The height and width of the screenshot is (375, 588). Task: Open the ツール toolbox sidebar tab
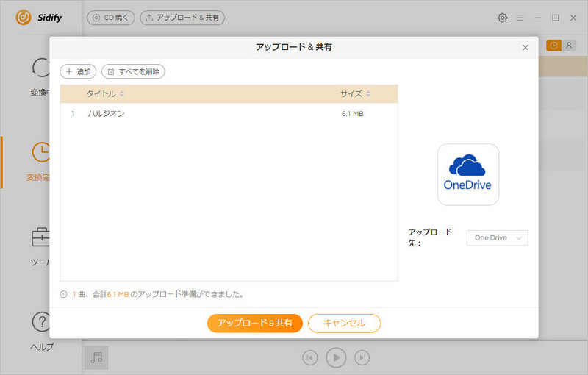40,246
